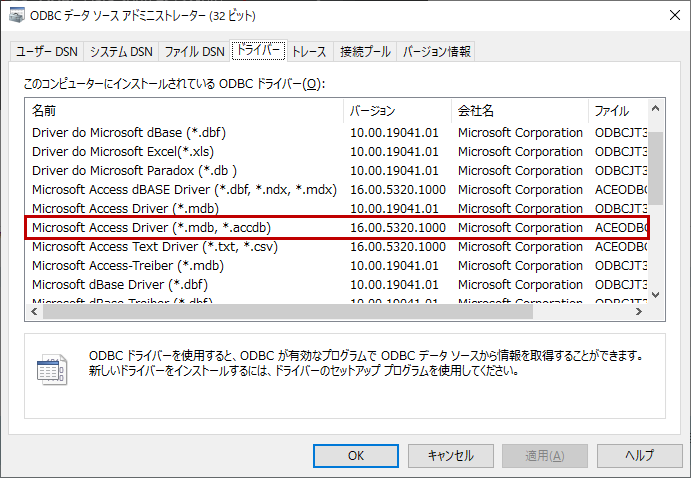Sort by the 会社名 column header
Image resolution: width=691 pixels, height=478 pixels.
pos(520,111)
